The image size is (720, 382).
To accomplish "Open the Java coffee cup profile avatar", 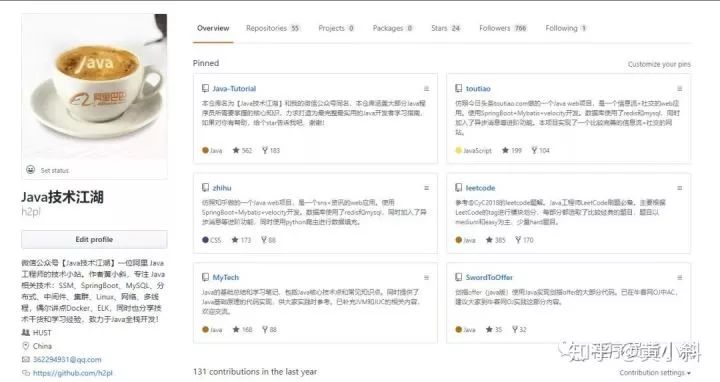I will coord(94,86).
